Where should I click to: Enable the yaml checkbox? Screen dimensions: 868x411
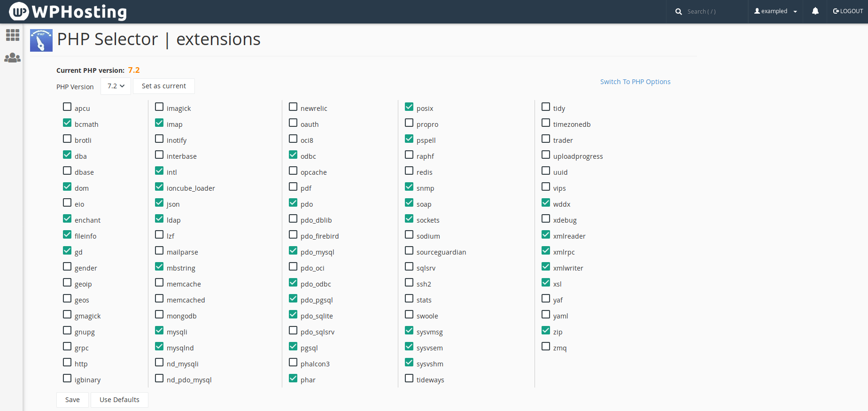click(x=546, y=315)
